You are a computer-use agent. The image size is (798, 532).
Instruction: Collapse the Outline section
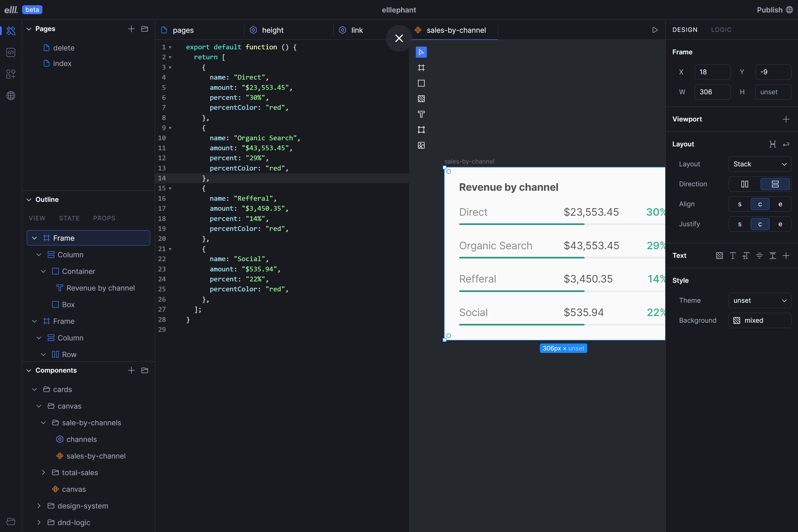tap(29, 200)
